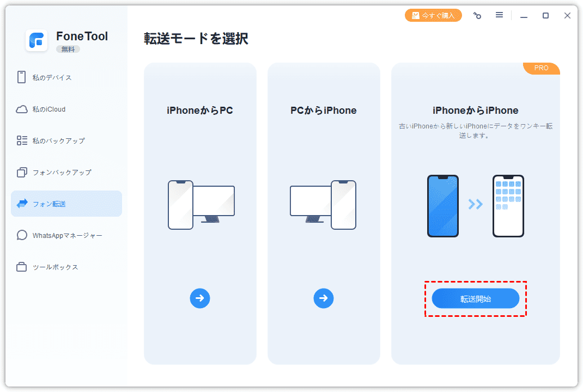Open WhatsAppマネージャー chat bubble icon
The width and height of the screenshot is (583, 392).
[22, 235]
